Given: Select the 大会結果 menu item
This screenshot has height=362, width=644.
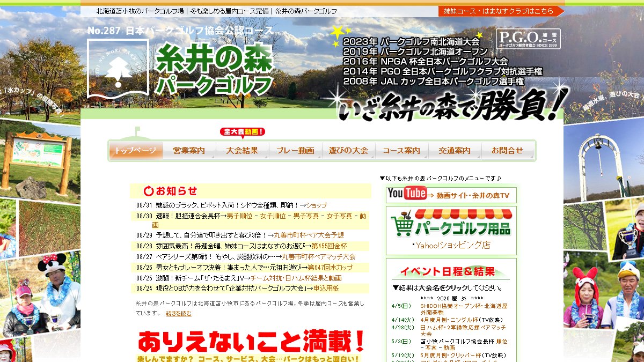Looking at the screenshot, I should pyautogui.click(x=242, y=151).
